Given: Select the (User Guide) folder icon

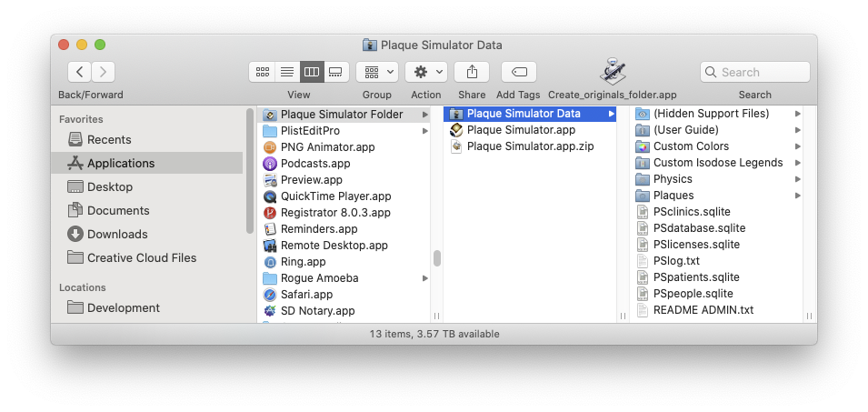Looking at the screenshot, I should [643, 130].
